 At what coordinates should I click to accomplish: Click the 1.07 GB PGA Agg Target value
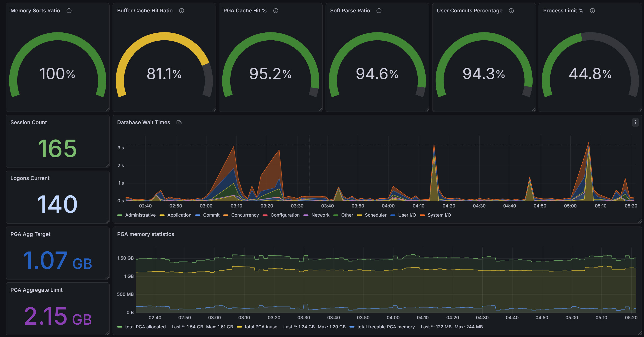pyautogui.click(x=57, y=260)
